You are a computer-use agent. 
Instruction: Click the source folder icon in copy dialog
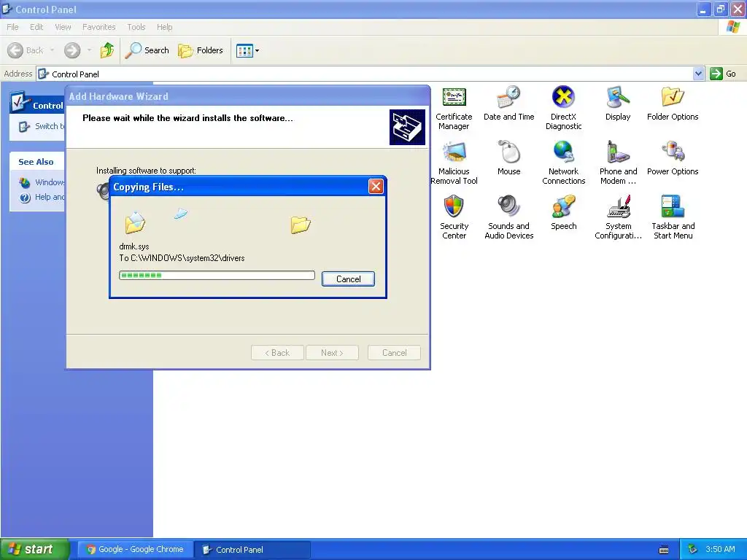click(x=135, y=223)
